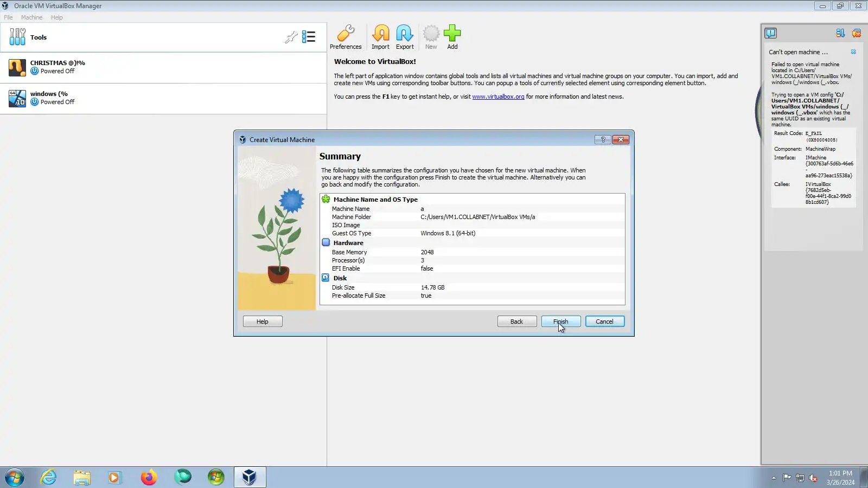Screen dimensions: 868x488
Task: Click the 'MachineWrap' component value
Action: (x=820, y=149)
